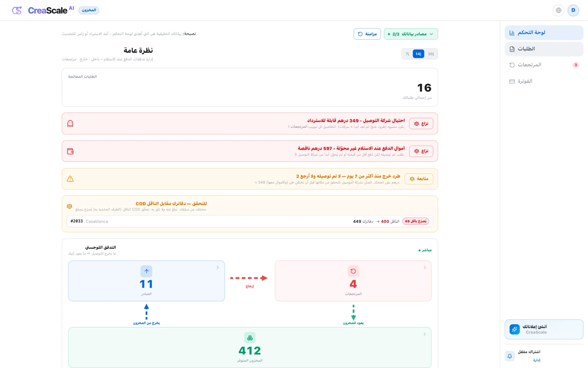Click the sparkle icon in CreaScale ads card
588x368 pixels.
click(x=514, y=329)
